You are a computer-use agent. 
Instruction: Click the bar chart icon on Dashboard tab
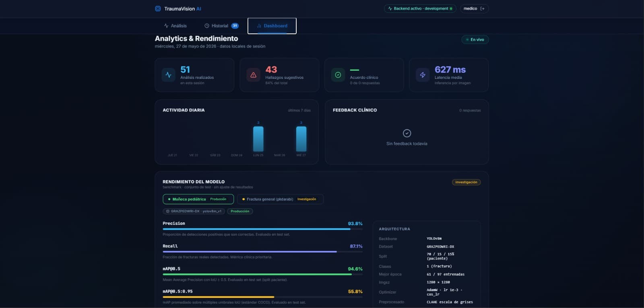click(259, 26)
